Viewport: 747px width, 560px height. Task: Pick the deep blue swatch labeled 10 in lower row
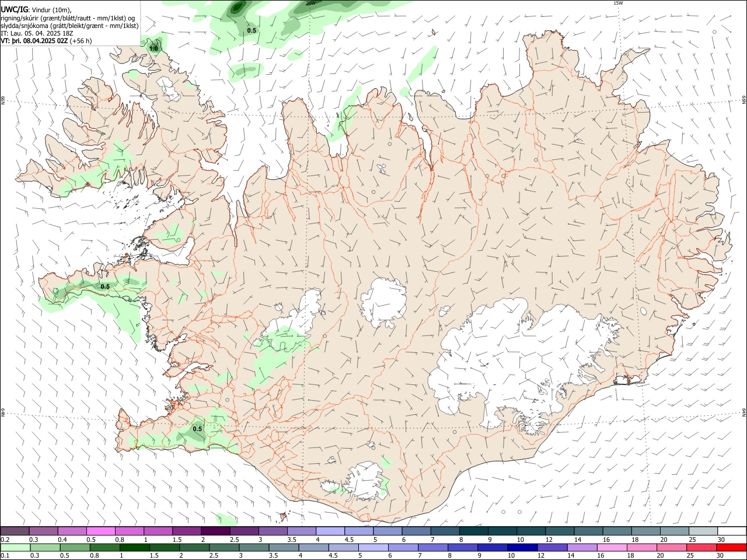(521, 547)
